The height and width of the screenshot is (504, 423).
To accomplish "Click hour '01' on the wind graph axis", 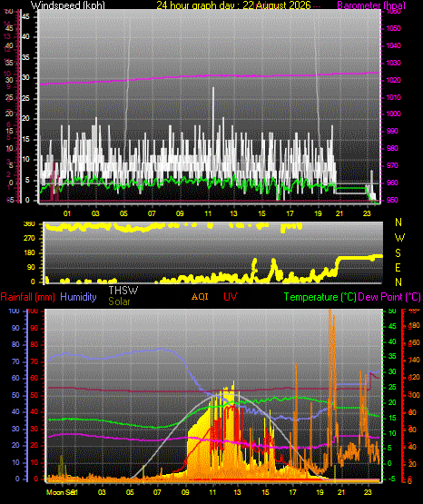I will tap(67, 213).
